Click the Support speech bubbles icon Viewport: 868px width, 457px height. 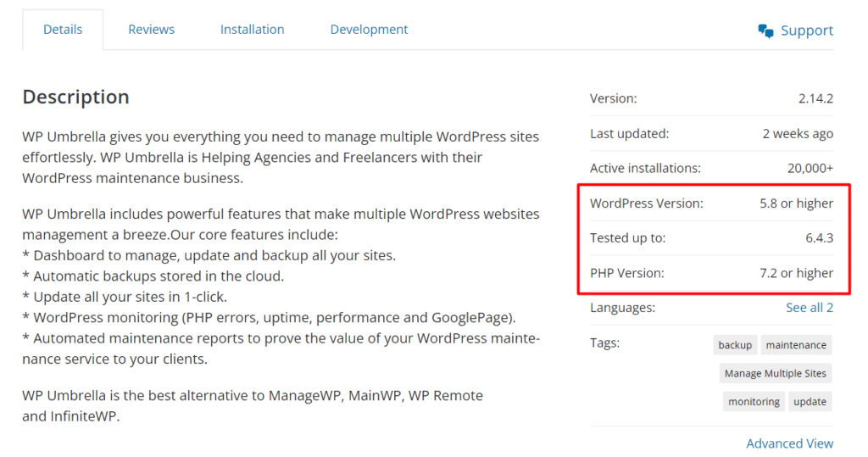[765, 31]
